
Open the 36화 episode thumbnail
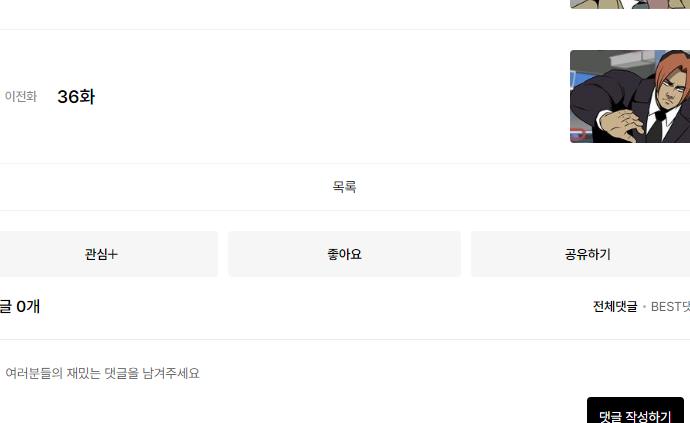pyautogui.click(x=630, y=97)
